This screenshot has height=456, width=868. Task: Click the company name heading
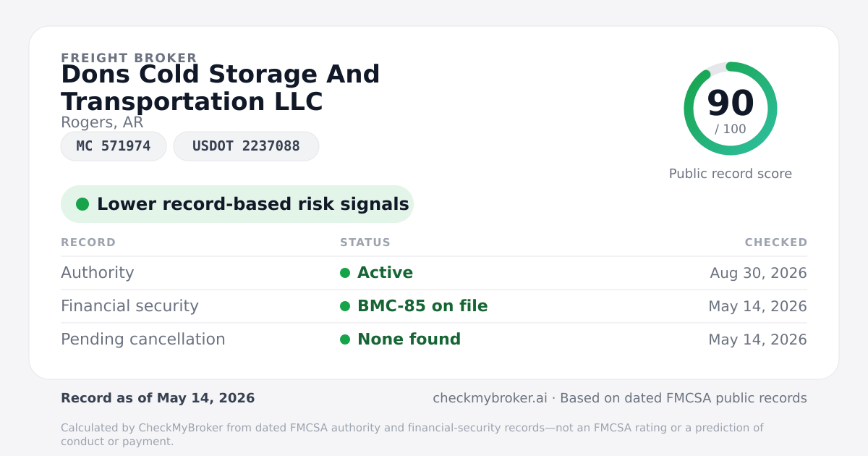[221, 88]
